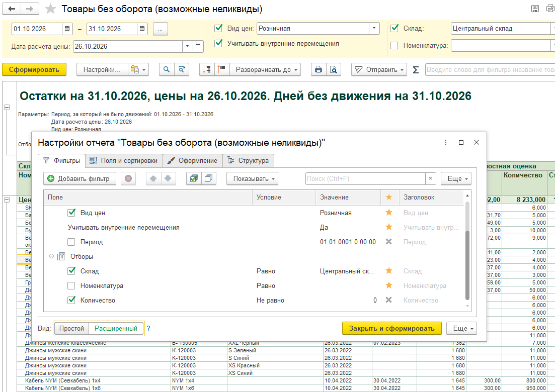
Task: Click the filter list vertical scrollbar
Action: pos(467,265)
